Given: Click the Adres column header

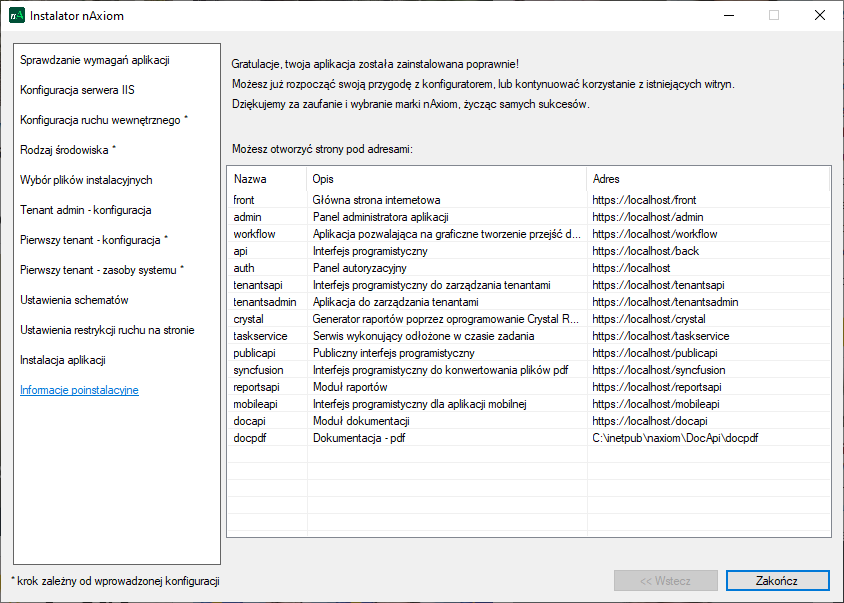Looking at the screenshot, I should [x=708, y=179].
